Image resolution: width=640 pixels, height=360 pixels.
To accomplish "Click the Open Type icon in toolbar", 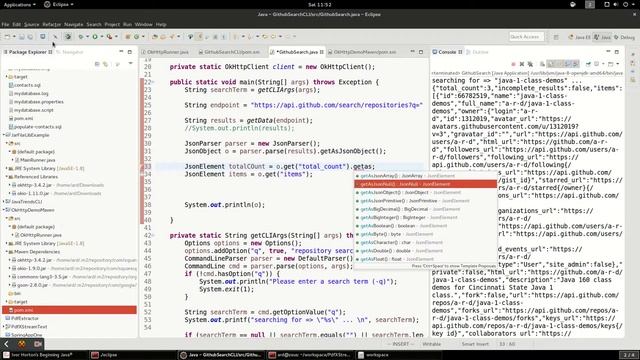I will point(155,37).
